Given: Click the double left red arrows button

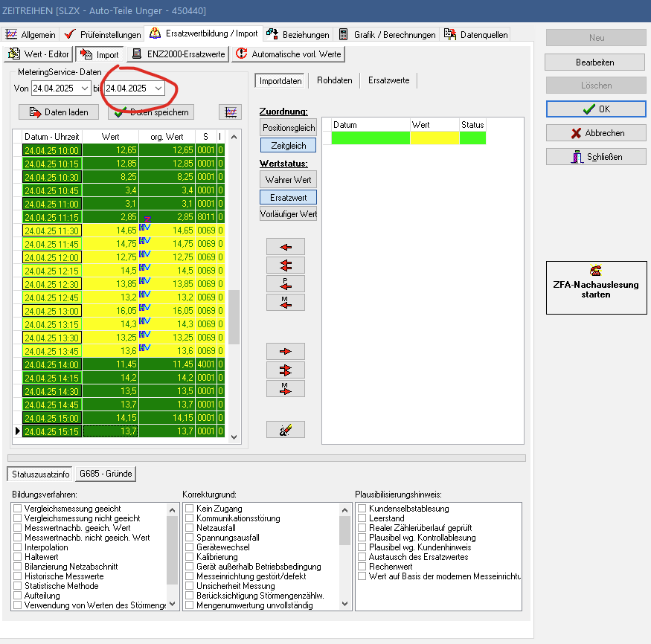Looking at the screenshot, I should pyautogui.click(x=286, y=265).
